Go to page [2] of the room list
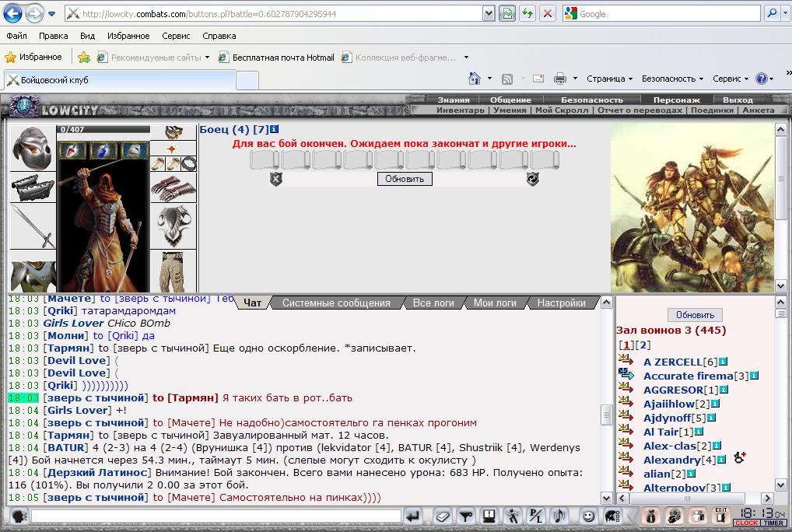Image resolution: width=792 pixels, height=532 pixels. tap(643, 345)
